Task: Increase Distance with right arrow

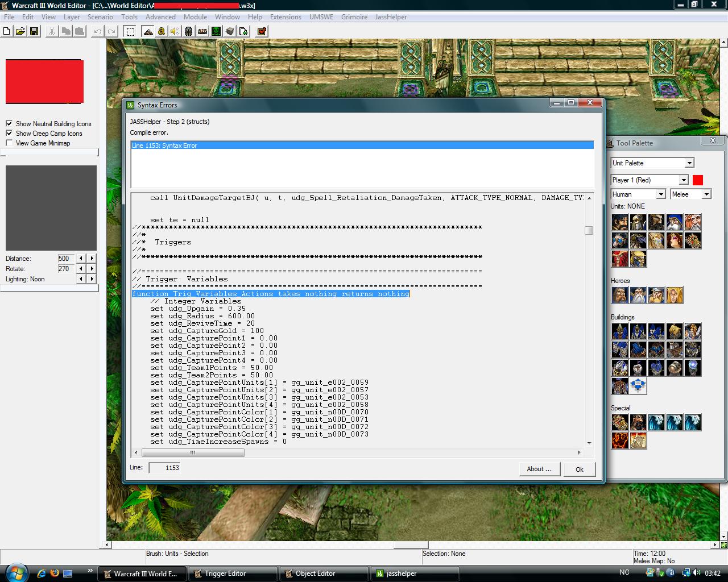Action: tap(91, 258)
